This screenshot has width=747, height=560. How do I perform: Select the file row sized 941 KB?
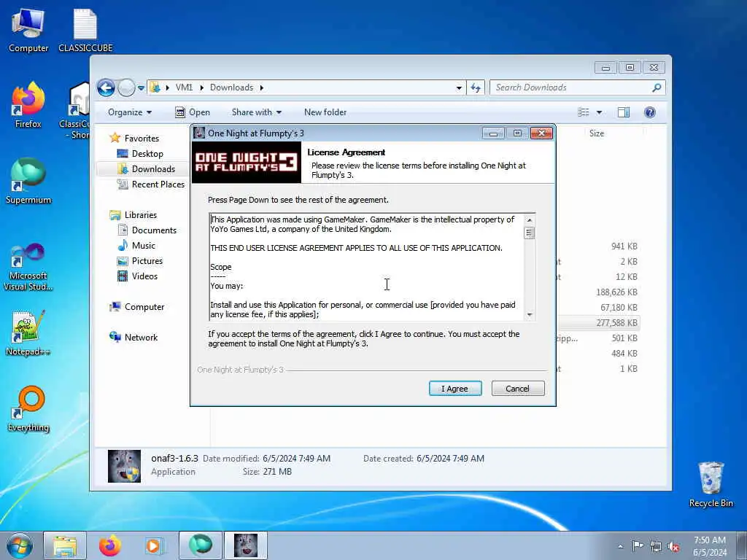(x=598, y=246)
